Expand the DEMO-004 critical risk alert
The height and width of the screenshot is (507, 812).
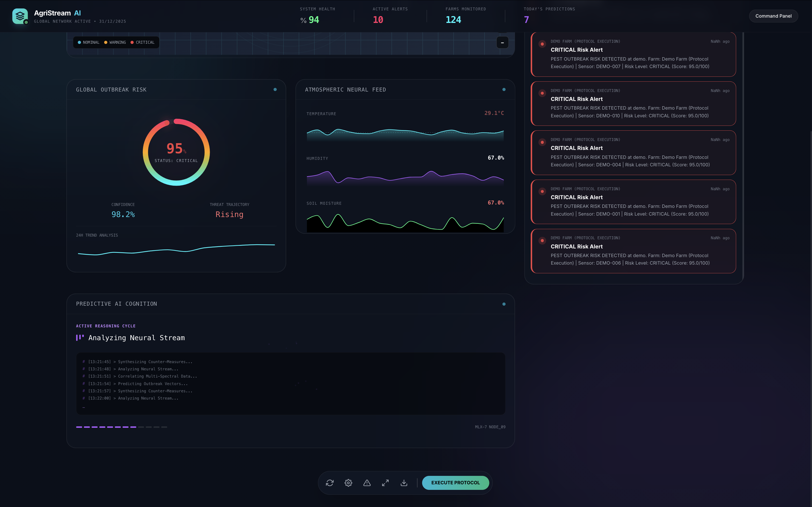(x=633, y=153)
